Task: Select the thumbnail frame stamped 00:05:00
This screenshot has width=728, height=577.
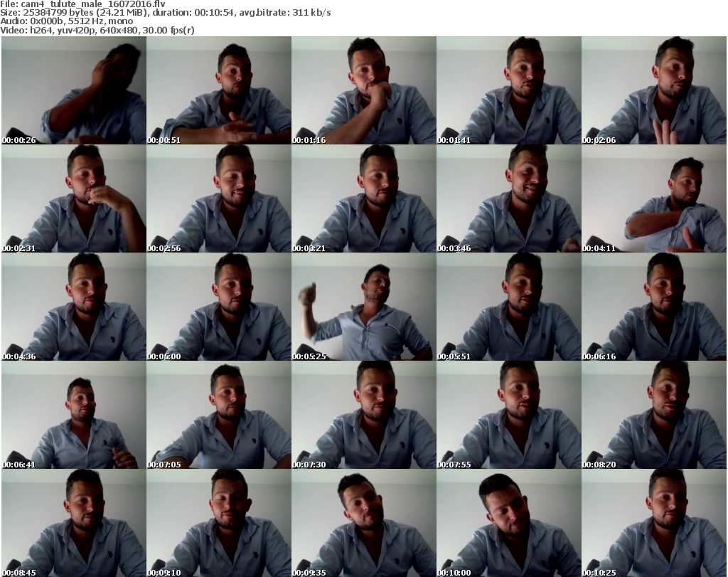Action: pyautogui.click(x=219, y=307)
